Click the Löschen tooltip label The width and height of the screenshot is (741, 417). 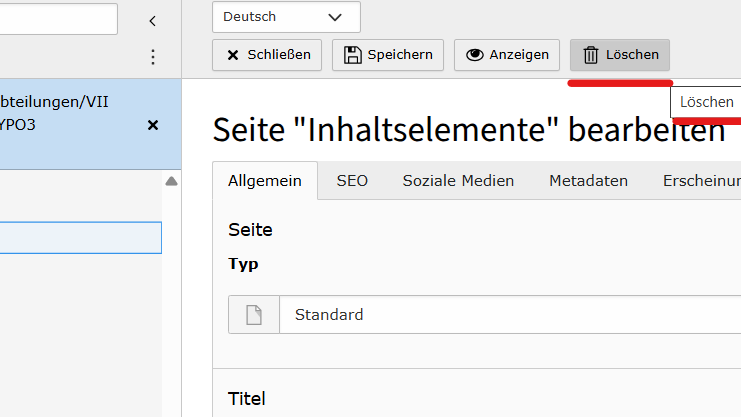click(x=707, y=102)
